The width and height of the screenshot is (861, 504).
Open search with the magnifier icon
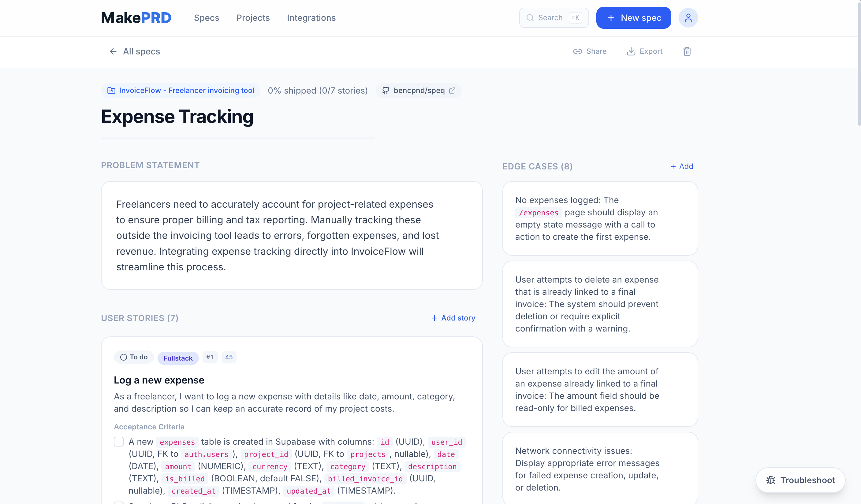coord(530,17)
